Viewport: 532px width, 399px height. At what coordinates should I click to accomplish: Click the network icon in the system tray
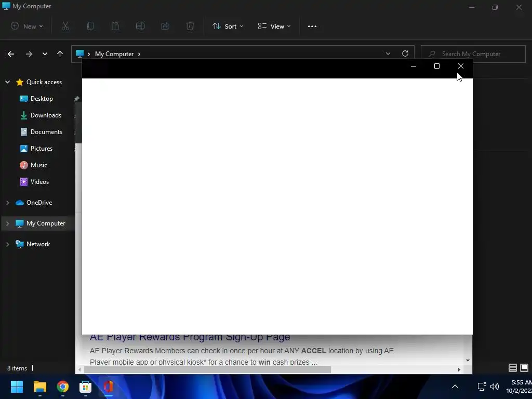(482, 387)
